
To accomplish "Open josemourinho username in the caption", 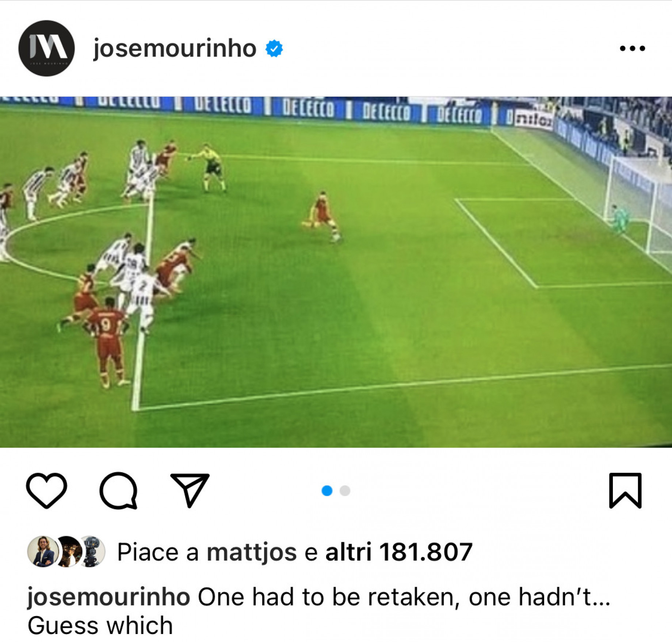I will 109,597.
